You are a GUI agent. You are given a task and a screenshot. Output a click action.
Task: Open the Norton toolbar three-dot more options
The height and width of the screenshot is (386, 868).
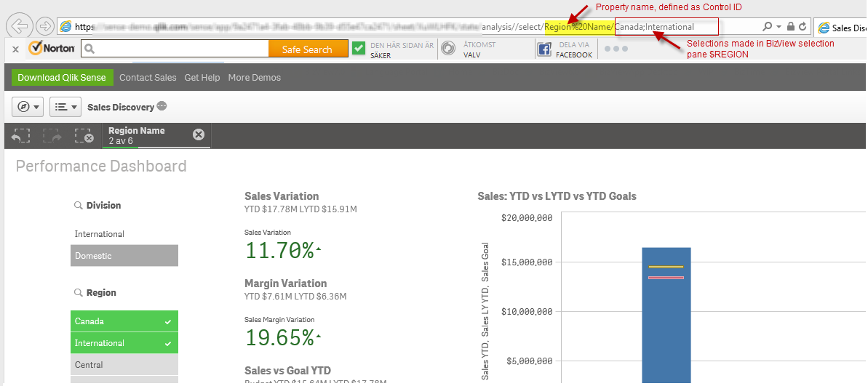point(616,49)
